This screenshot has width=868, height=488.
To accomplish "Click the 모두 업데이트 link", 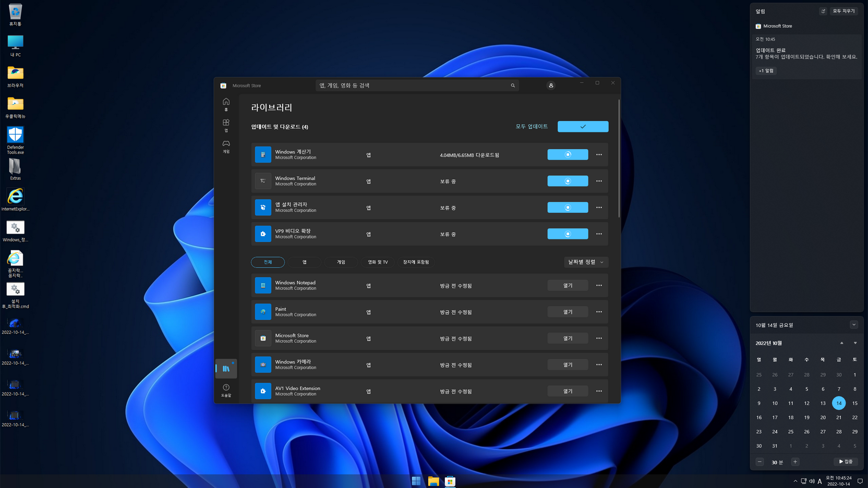I will tap(532, 126).
